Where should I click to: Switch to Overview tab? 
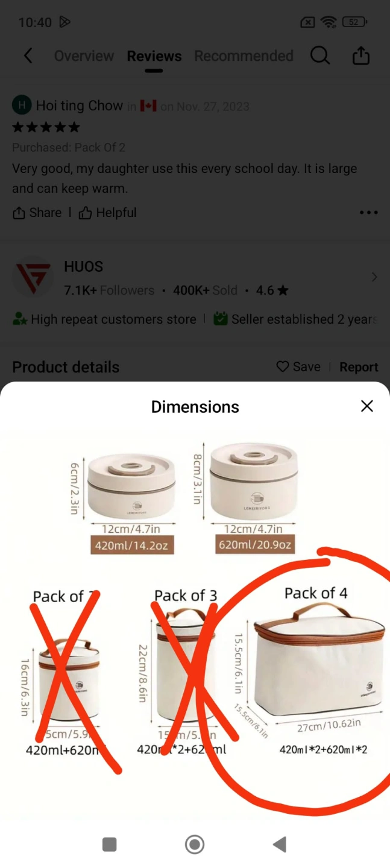pos(84,56)
